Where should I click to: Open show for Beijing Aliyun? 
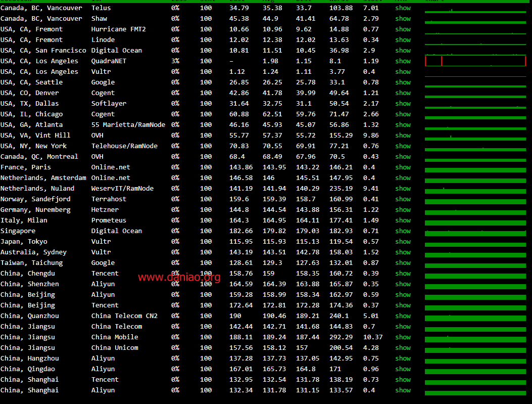pyautogui.click(x=403, y=294)
